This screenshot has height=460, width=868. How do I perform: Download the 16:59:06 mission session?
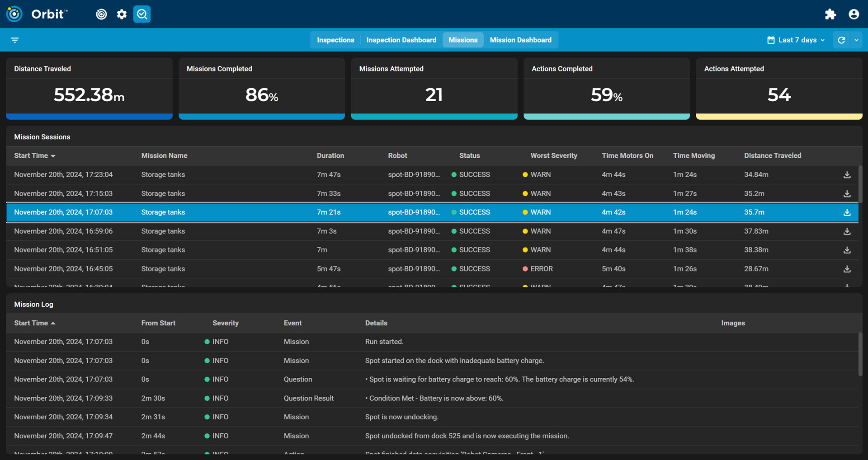[x=847, y=231]
